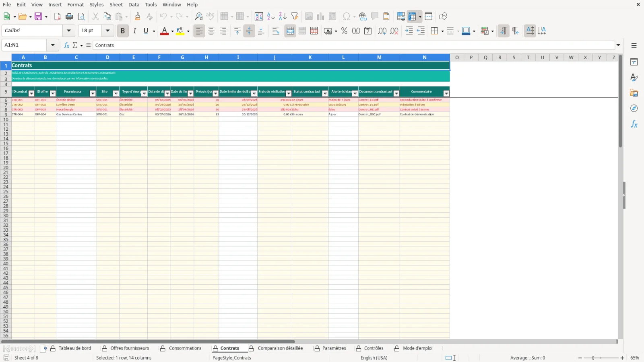Select column N header
The height and width of the screenshot is (362, 644).
(x=425, y=58)
